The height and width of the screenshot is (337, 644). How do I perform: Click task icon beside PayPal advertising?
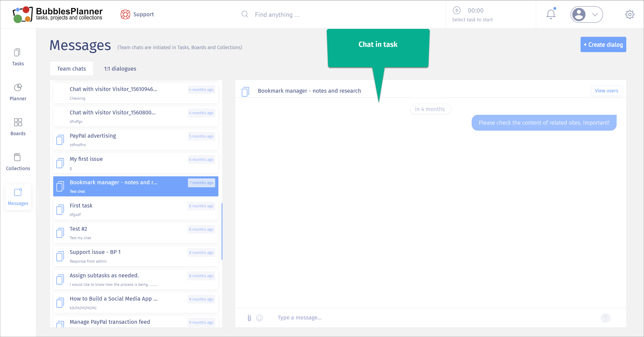(x=60, y=140)
